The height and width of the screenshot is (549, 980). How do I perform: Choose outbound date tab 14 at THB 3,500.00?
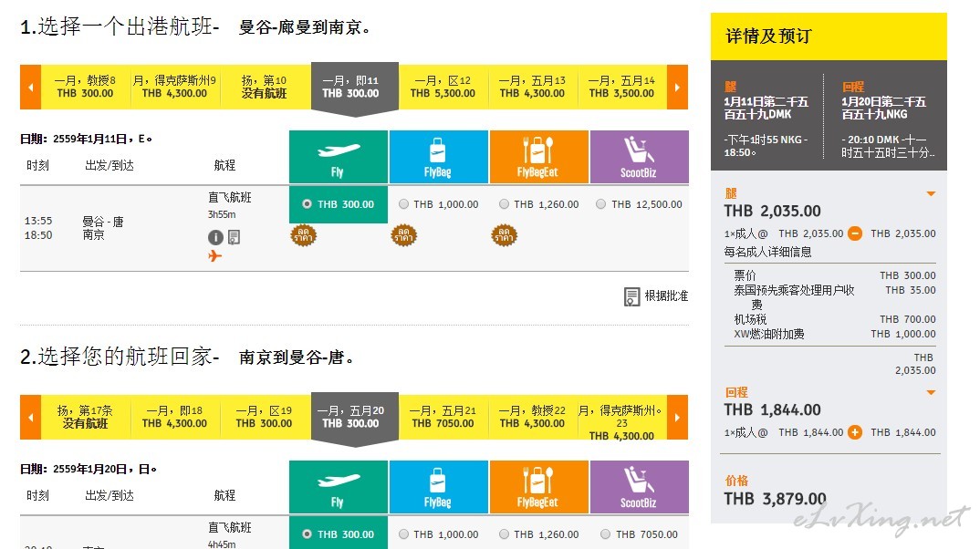pyautogui.click(x=622, y=87)
